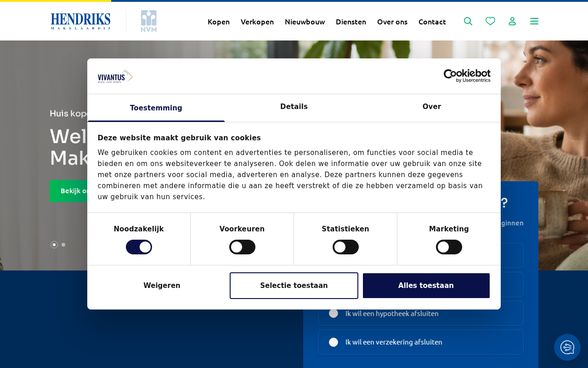Open the Contact page link

point(432,22)
